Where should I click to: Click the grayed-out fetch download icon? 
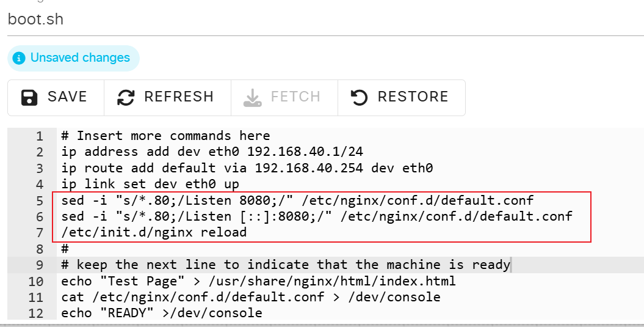[x=253, y=98]
